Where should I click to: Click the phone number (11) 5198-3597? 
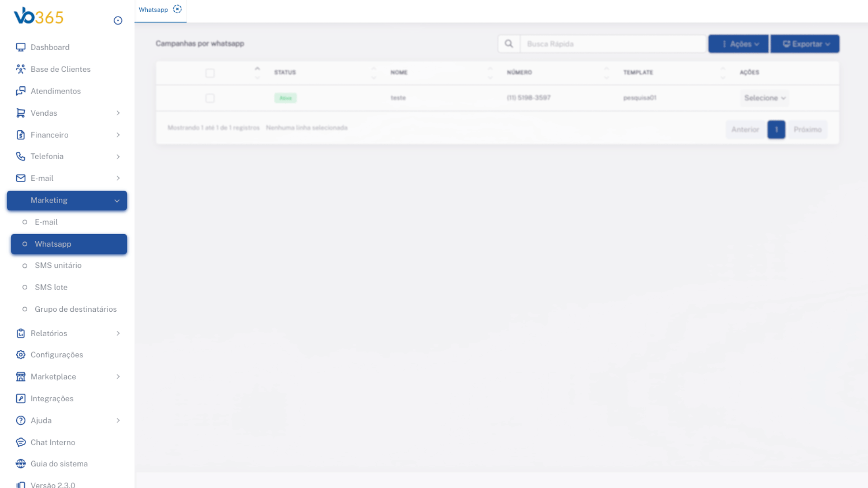pyautogui.click(x=528, y=98)
